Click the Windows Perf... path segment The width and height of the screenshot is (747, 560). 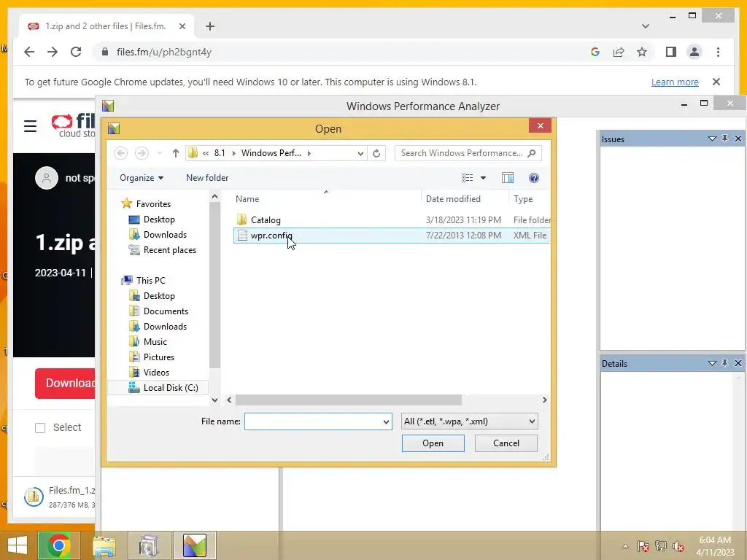(x=271, y=153)
